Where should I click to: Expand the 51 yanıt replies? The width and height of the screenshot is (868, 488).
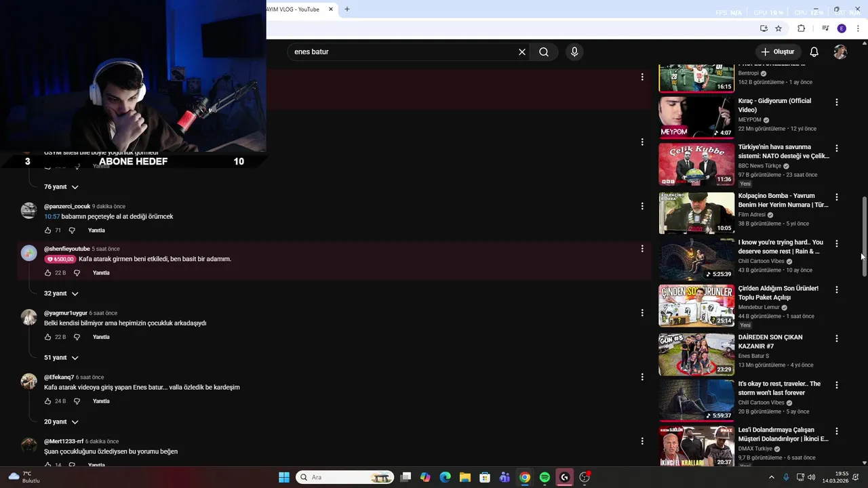(61, 358)
